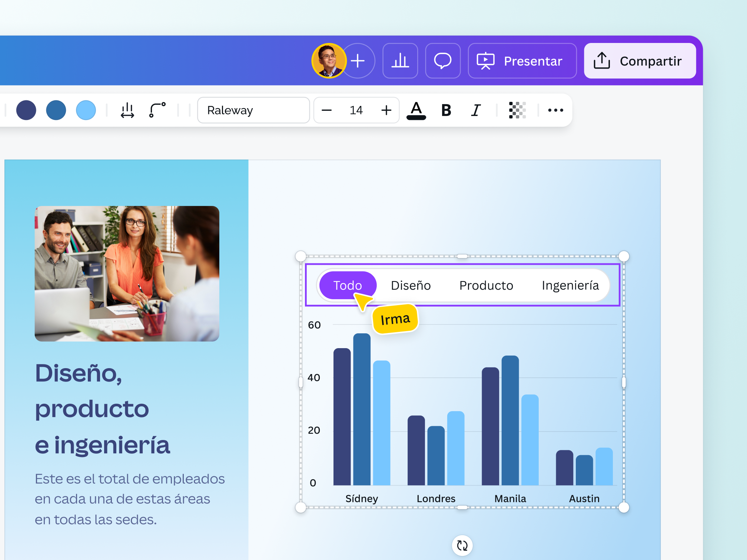Viewport: 747px width, 560px height.
Task: Click the 60 y-axis value
Action: click(x=314, y=325)
